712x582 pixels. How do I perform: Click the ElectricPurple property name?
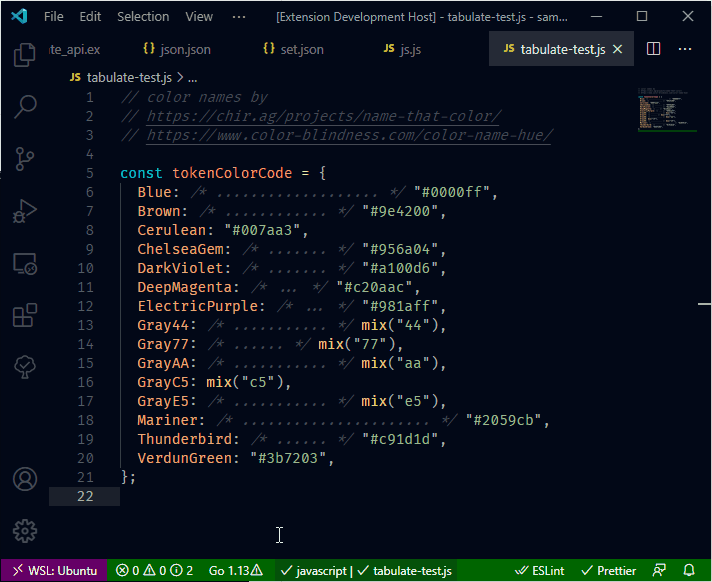point(198,306)
